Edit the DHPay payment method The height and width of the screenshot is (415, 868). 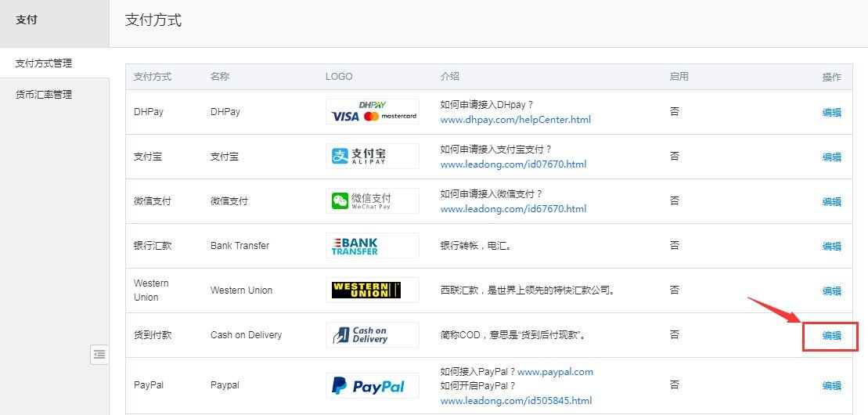[831, 112]
